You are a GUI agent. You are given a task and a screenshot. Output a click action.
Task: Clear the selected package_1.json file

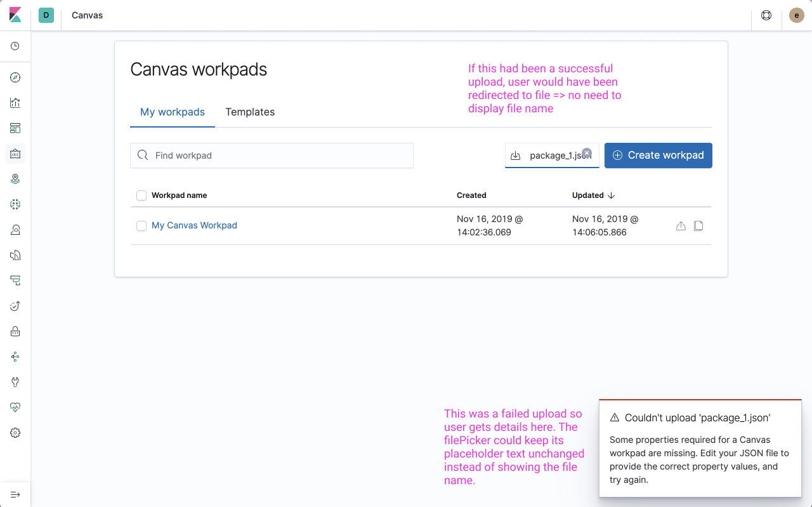tap(587, 153)
